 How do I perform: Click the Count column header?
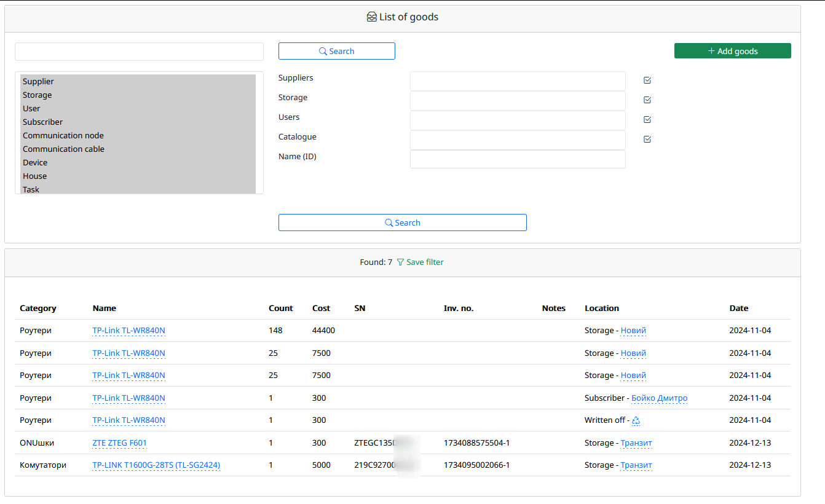click(x=281, y=309)
